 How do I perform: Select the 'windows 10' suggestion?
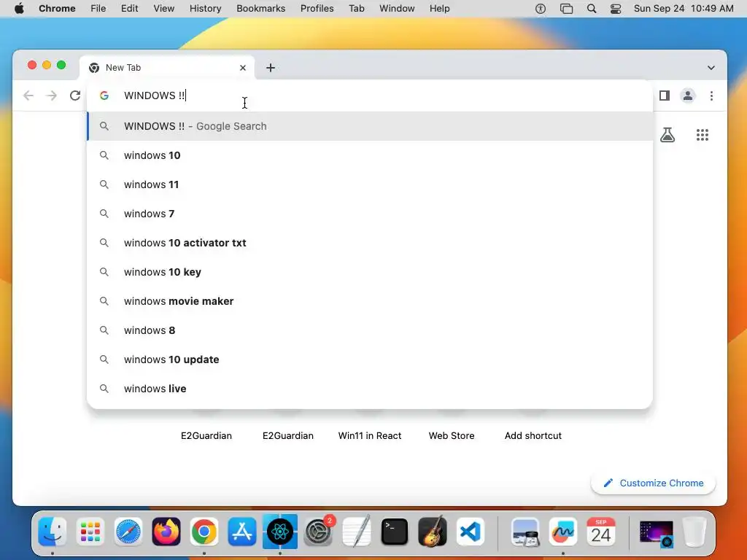click(x=370, y=155)
